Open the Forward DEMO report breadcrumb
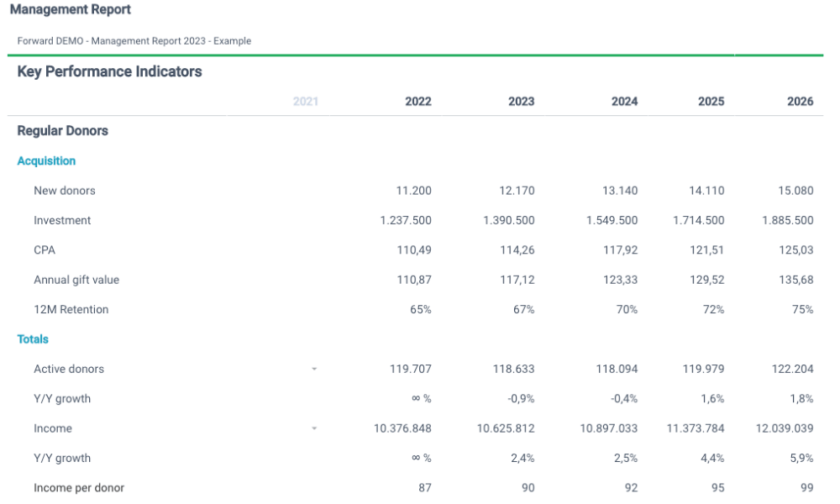 pos(134,40)
